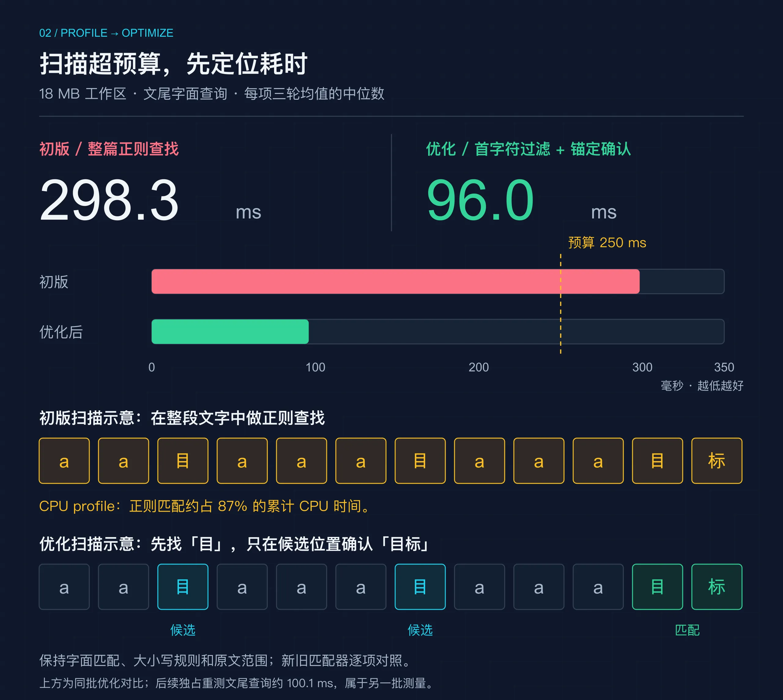This screenshot has height=700, width=783.
Task: Click the green label "优化 / 首字符过滤 + 锚定确认"
Action: [x=529, y=149]
